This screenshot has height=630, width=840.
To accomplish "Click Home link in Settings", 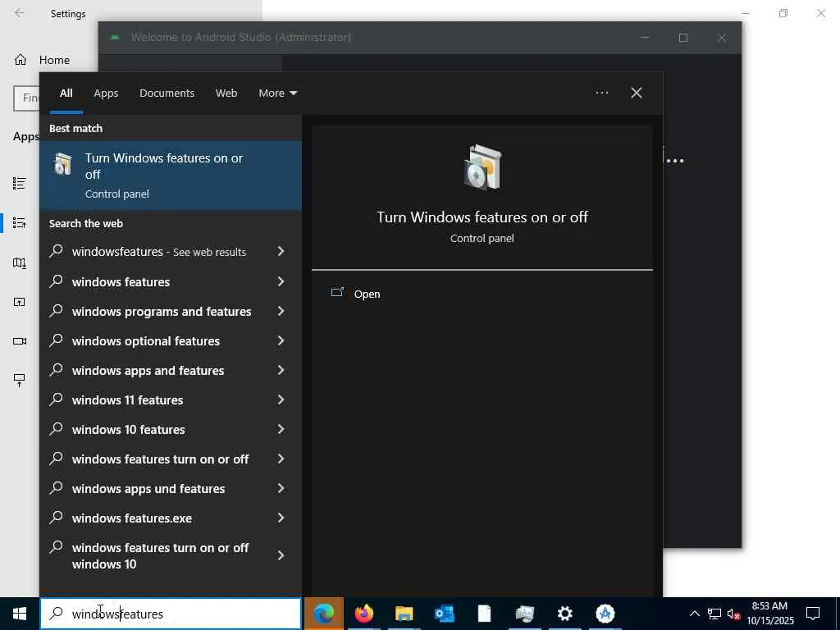I will 54,60.
